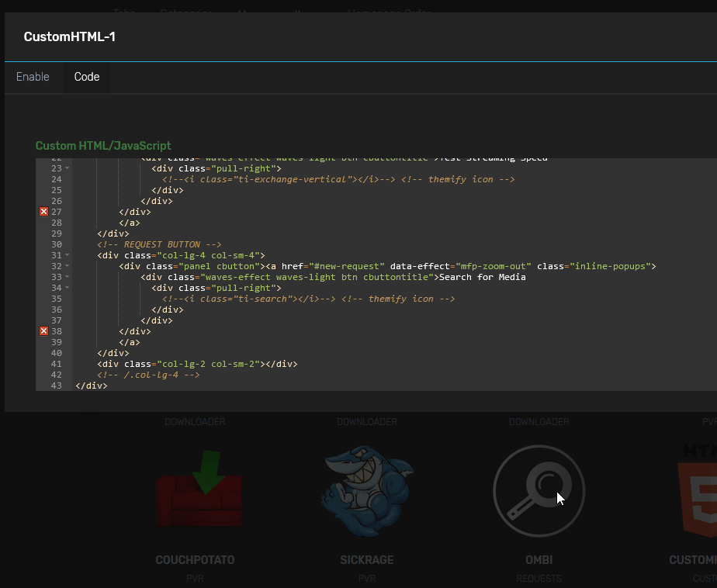The height and width of the screenshot is (588, 717).
Task: Click the 'Search for Media' text in code
Action: [483, 277]
